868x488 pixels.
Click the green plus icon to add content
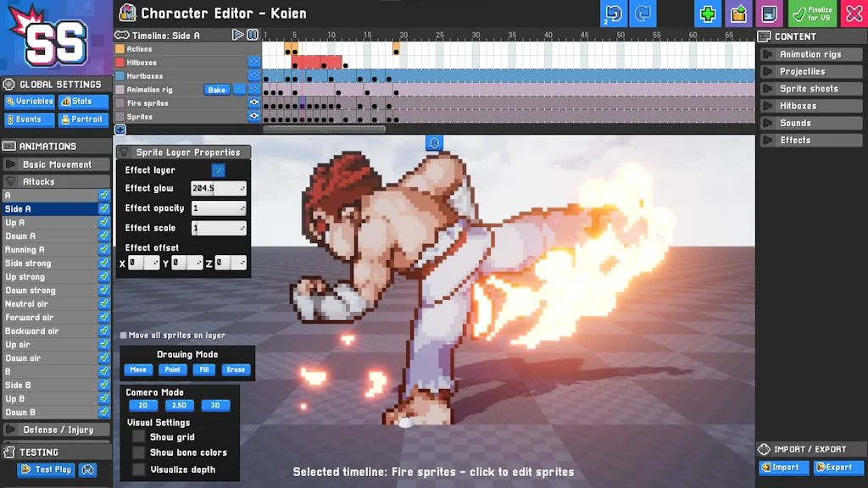[x=708, y=14]
